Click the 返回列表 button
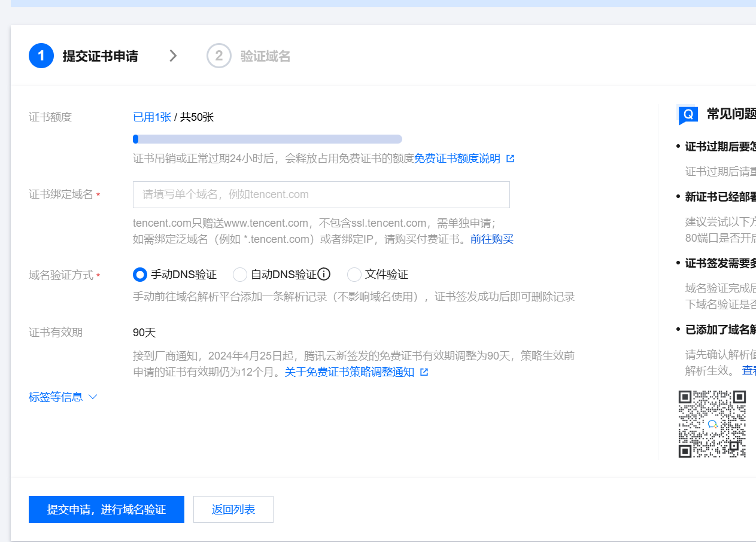 (233, 510)
